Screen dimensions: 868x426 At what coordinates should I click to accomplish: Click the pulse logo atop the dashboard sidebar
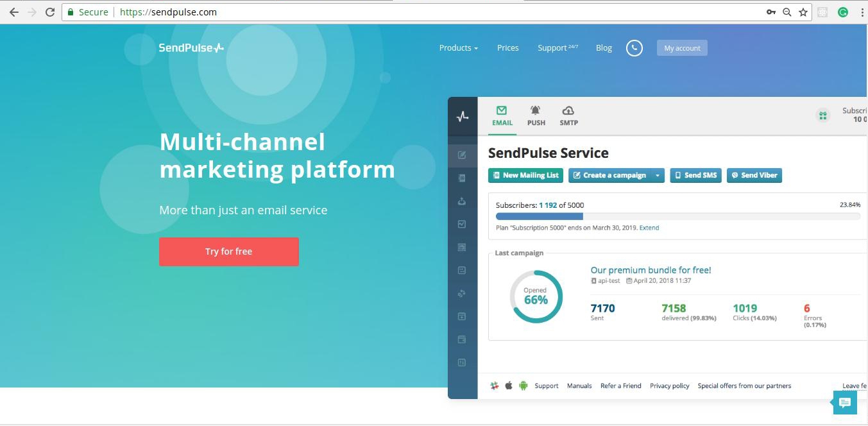(x=463, y=117)
